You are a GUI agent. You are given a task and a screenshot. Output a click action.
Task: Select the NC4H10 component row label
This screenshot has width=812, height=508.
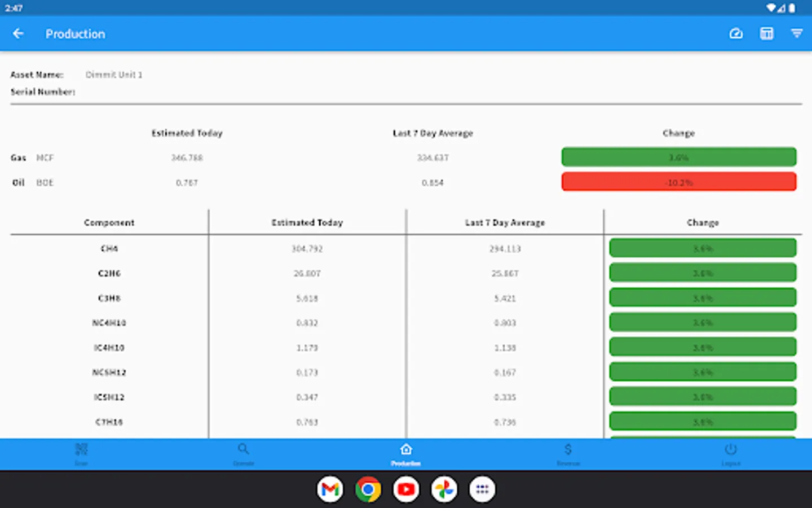click(109, 323)
